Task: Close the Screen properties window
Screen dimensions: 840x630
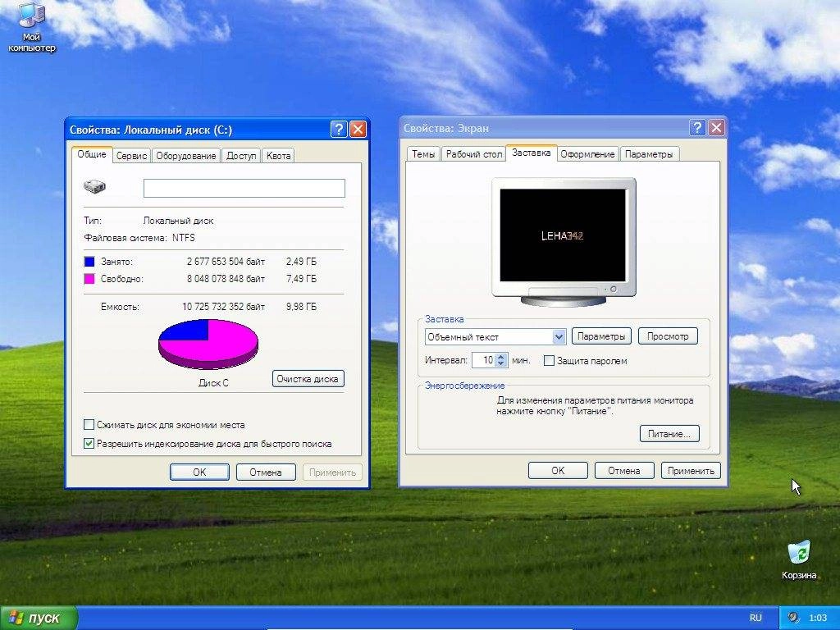Action: point(716,128)
